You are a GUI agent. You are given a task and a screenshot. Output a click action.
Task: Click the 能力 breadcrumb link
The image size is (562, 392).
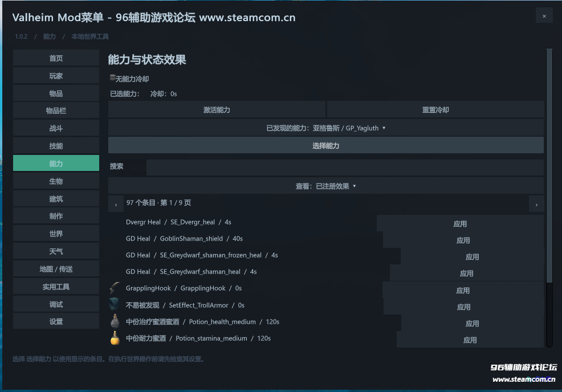(50, 36)
